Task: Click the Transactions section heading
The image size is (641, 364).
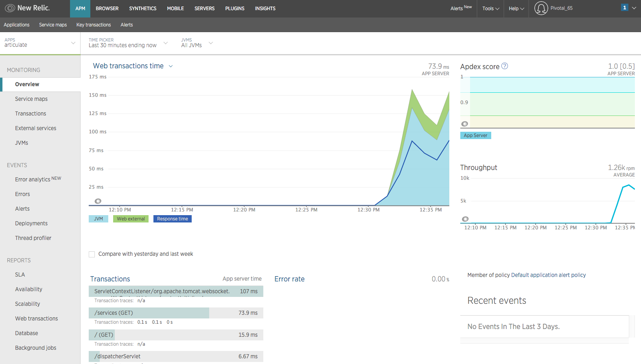Action: click(110, 279)
